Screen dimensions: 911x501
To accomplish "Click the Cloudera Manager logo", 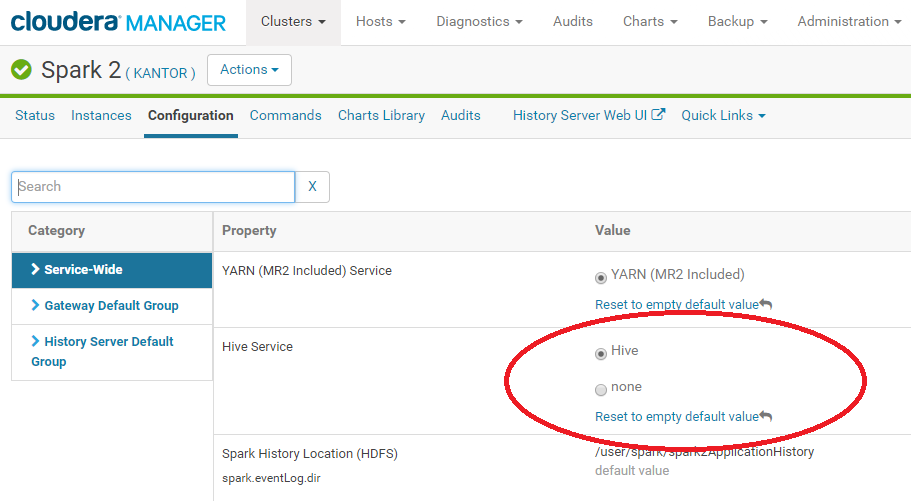I will coord(118,22).
